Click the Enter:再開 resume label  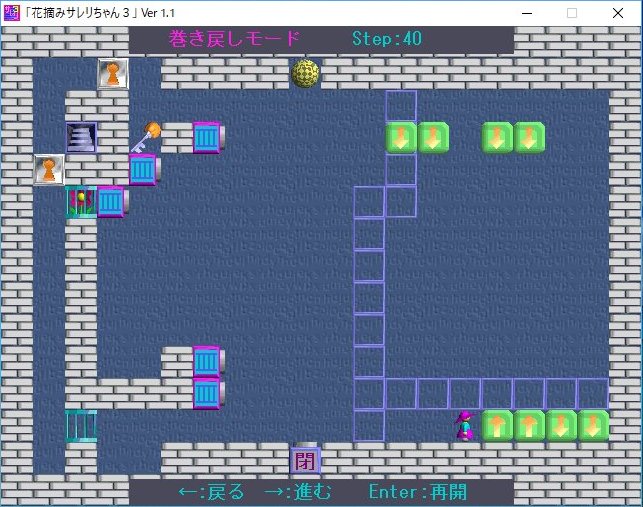[417, 492]
